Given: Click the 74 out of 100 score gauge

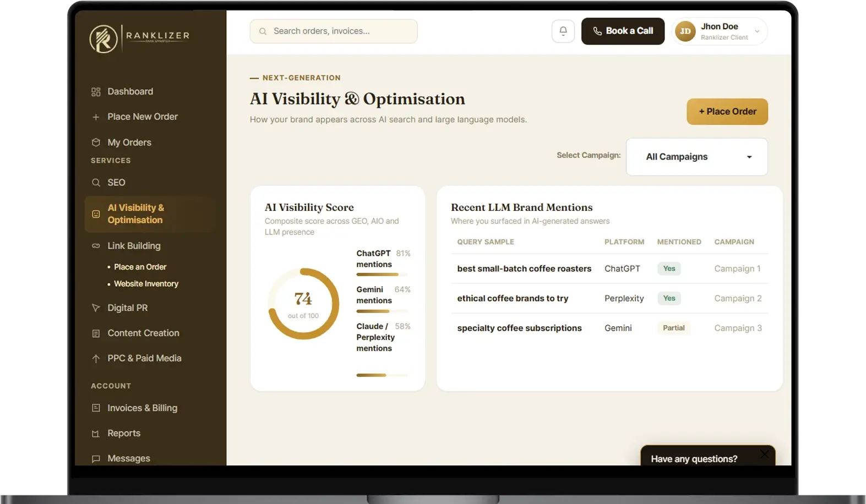Looking at the screenshot, I should tap(303, 304).
